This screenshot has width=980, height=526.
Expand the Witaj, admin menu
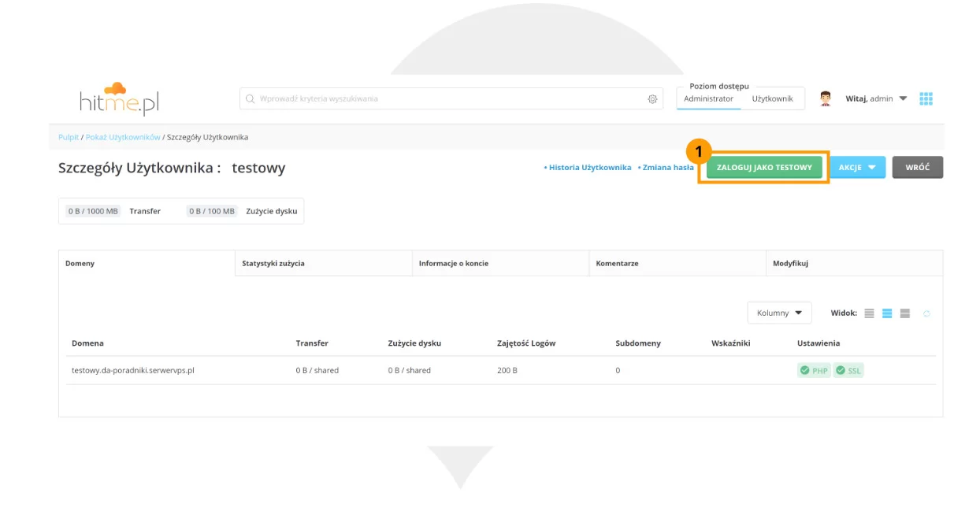(x=876, y=98)
